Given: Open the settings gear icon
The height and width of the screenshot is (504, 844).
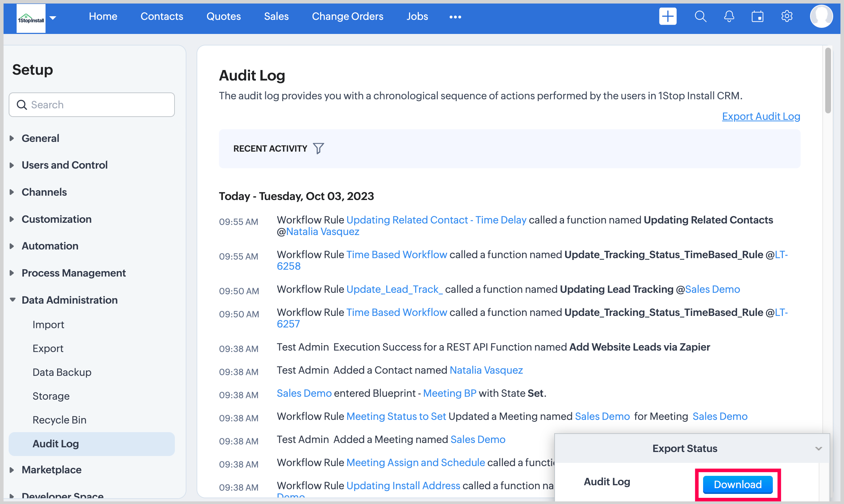Looking at the screenshot, I should [787, 17].
